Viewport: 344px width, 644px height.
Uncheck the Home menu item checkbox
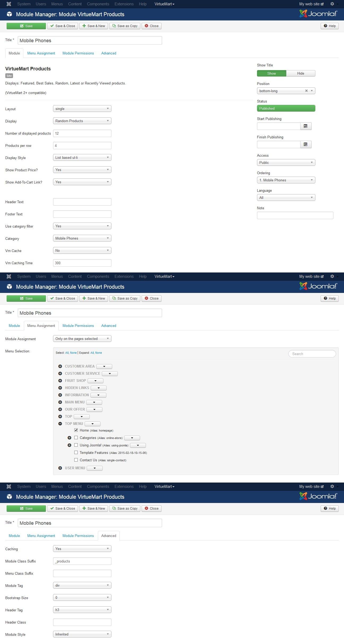coord(76,430)
